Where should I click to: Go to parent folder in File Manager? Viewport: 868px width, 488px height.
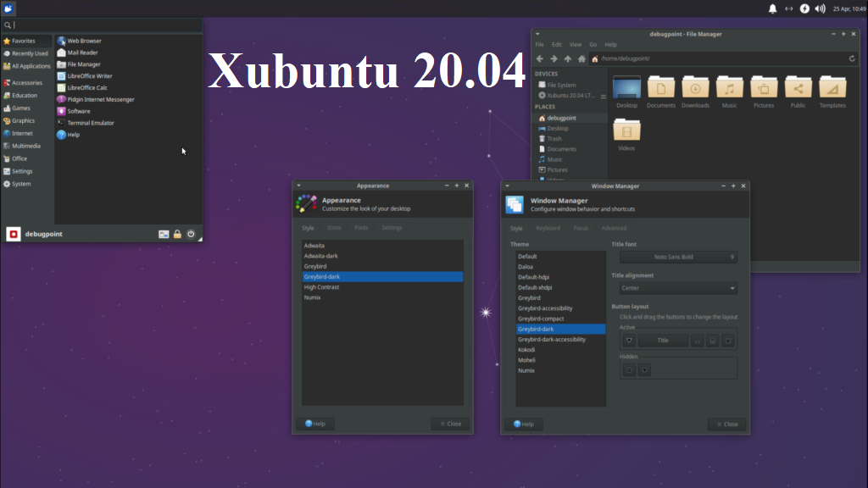point(567,58)
